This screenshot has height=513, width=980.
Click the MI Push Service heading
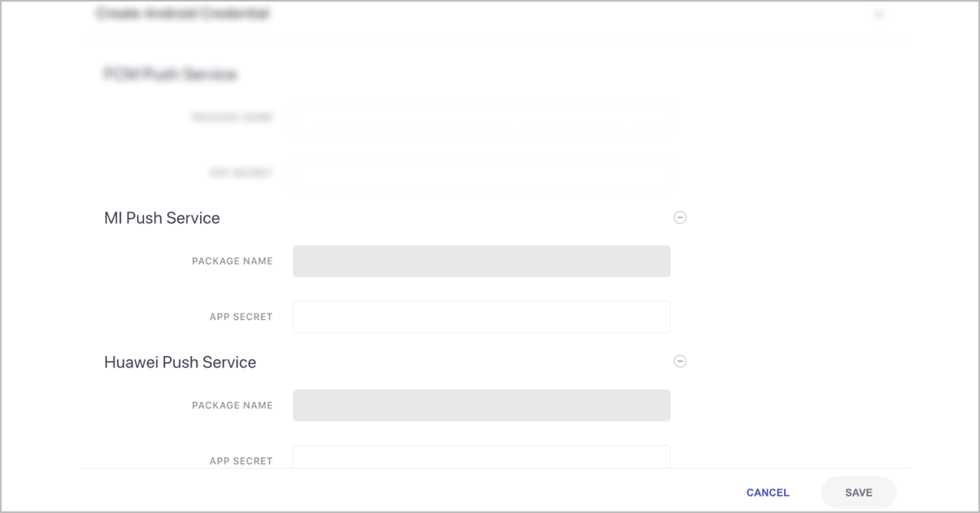click(162, 218)
